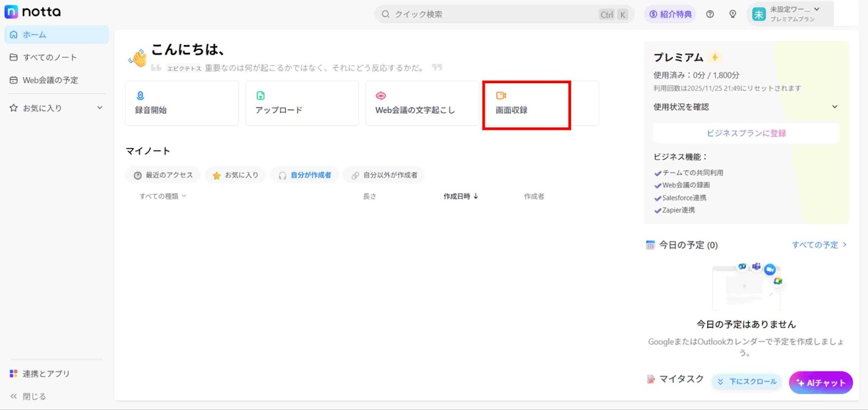Screen dimensions: 868x410
Task: Click the lightbulb tips icon
Action: [x=732, y=14]
